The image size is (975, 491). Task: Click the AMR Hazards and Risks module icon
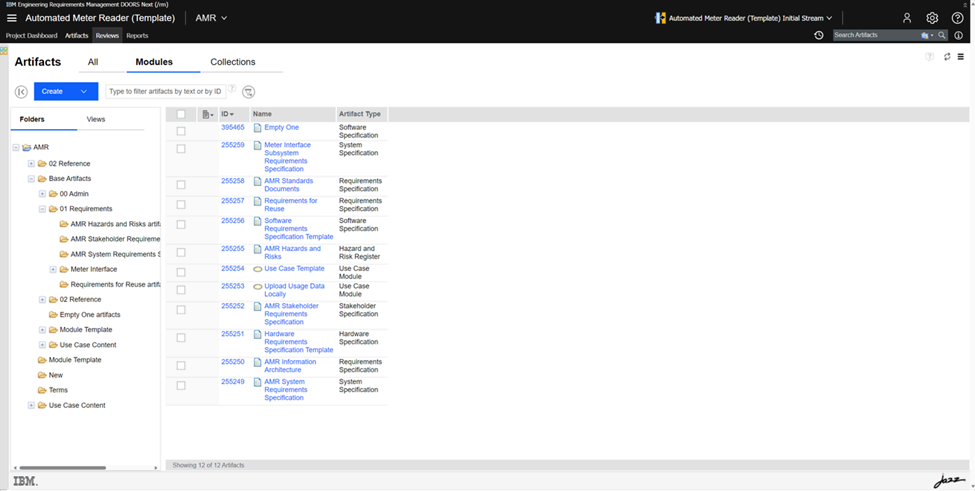click(x=257, y=249)
